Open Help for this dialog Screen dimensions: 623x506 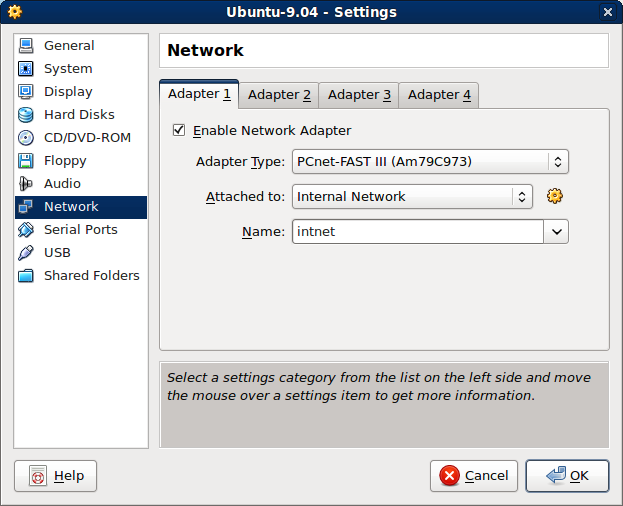click(x=56, y=476)
